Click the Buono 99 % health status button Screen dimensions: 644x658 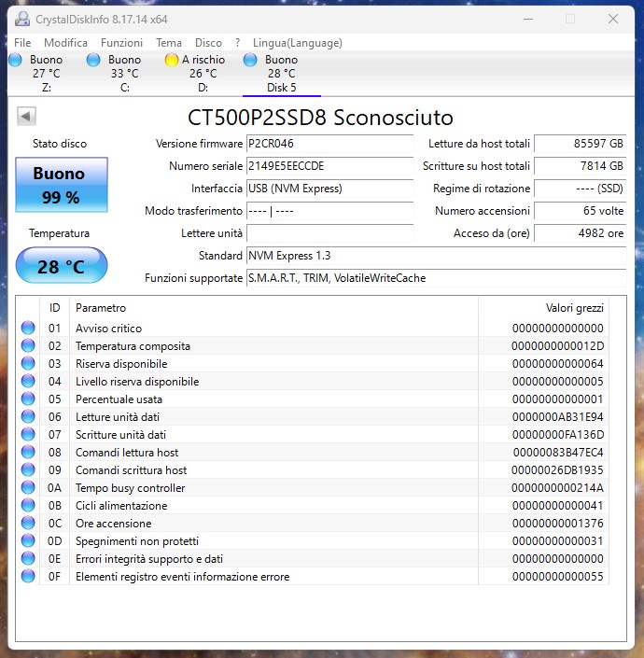(62, 185)
